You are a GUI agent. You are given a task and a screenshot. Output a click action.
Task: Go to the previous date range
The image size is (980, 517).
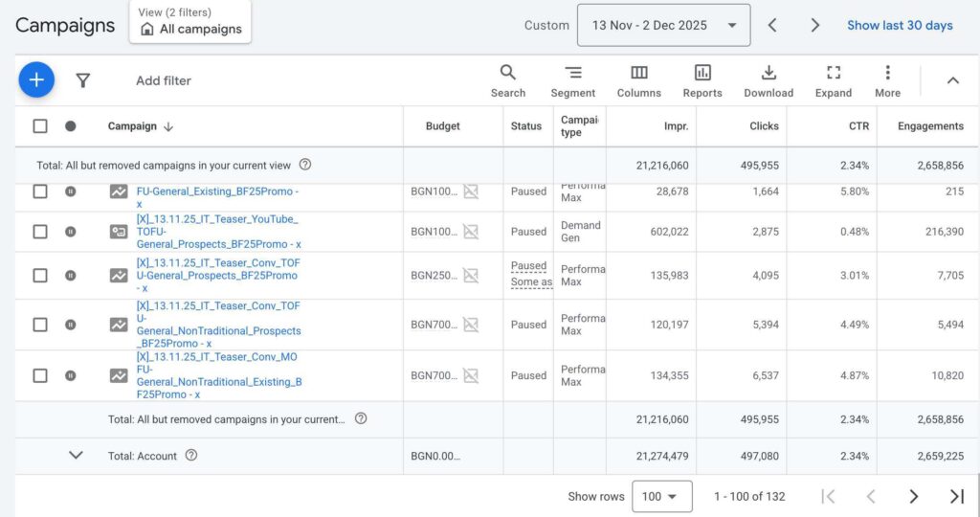tap(772, 25)
